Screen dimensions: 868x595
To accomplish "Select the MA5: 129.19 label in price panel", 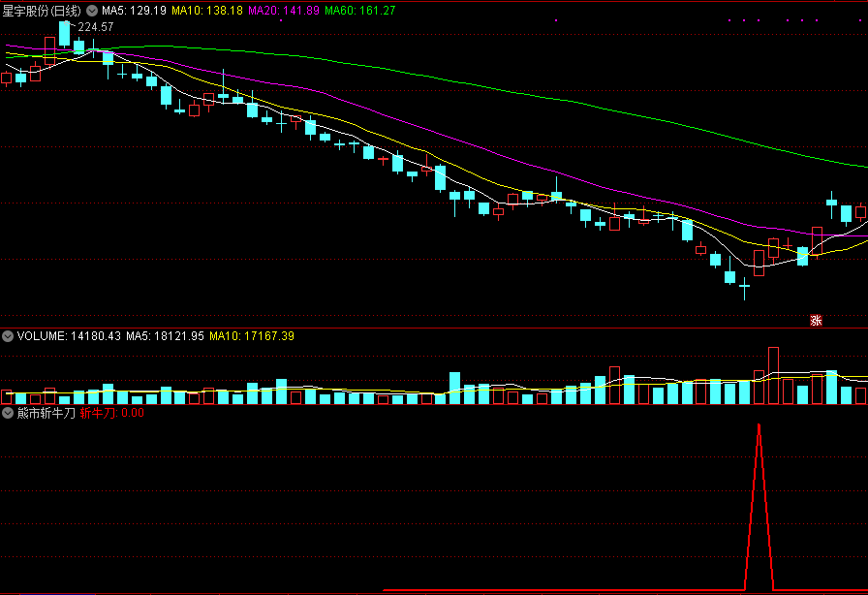I will [x=134, y=11].
